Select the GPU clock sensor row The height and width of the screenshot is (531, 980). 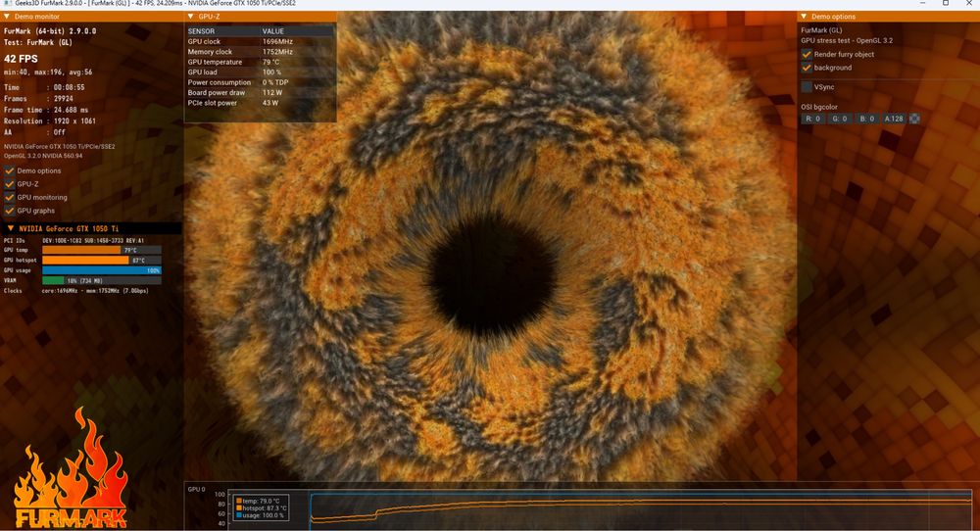[260, 42]
